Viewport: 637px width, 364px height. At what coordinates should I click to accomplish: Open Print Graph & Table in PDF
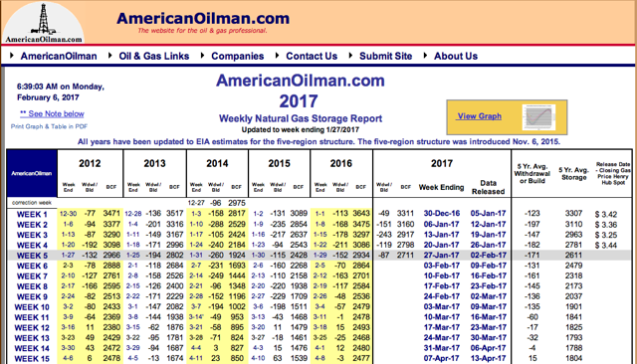[x=49, y=126]
